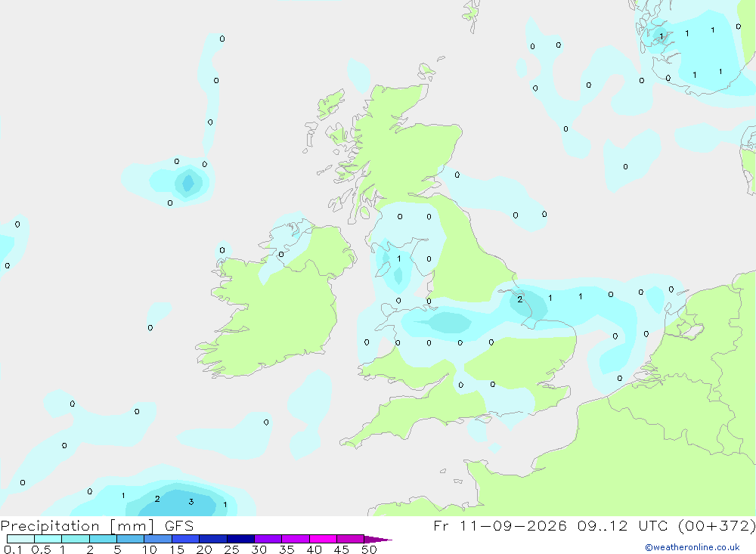This screenshot has width=756, height=554.
Task: Click the '25' legend scale label
Action: pos(232,549)
